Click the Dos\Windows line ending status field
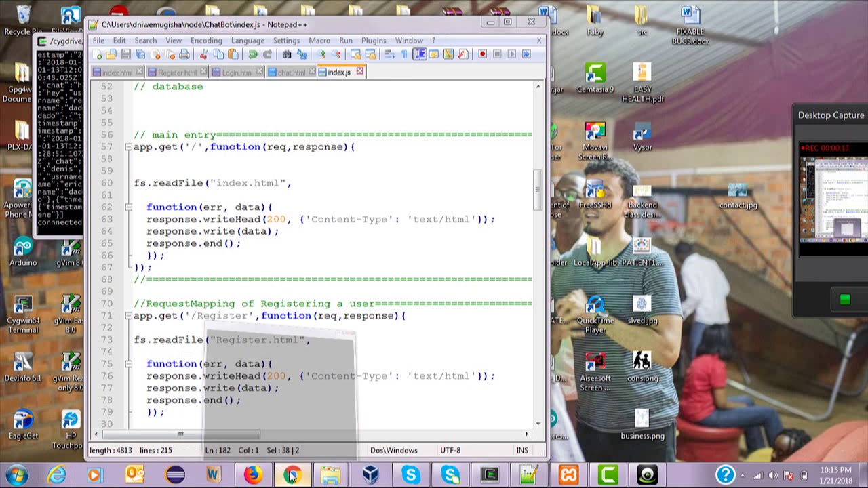Screen dimensions: 868x488 394,450
